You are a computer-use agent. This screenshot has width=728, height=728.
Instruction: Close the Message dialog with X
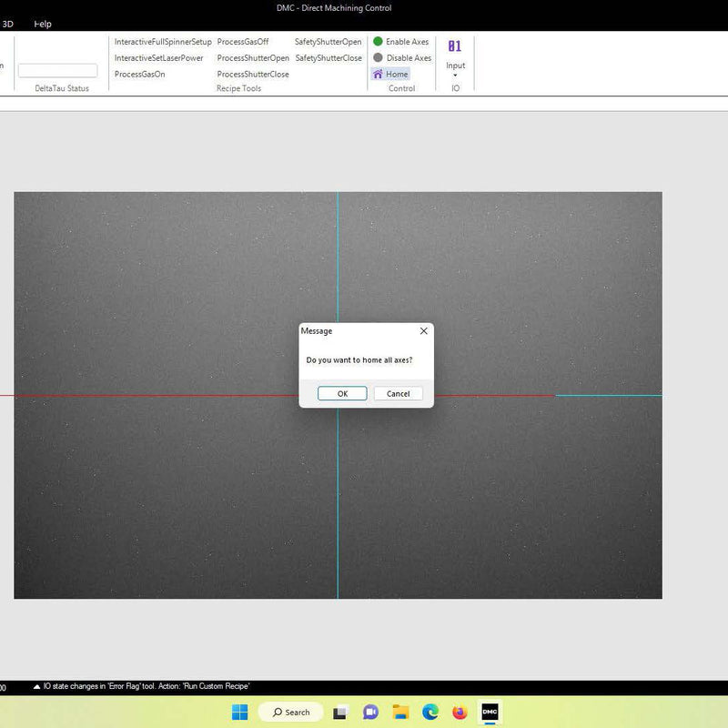tap(423, 331)
